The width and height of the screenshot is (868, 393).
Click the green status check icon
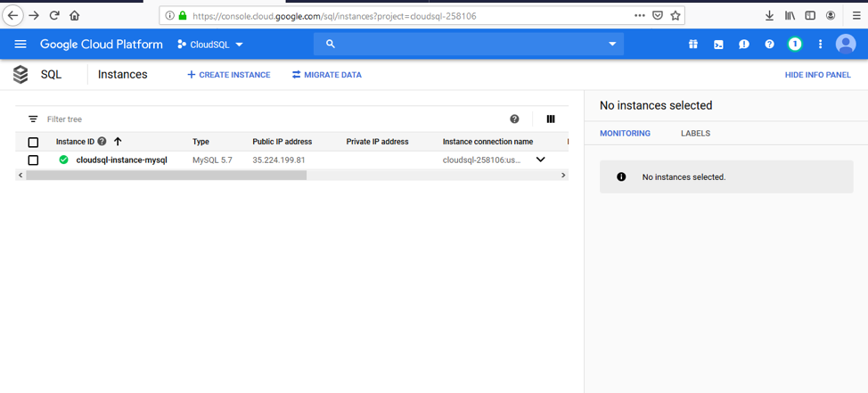click(x=63, y=160)
